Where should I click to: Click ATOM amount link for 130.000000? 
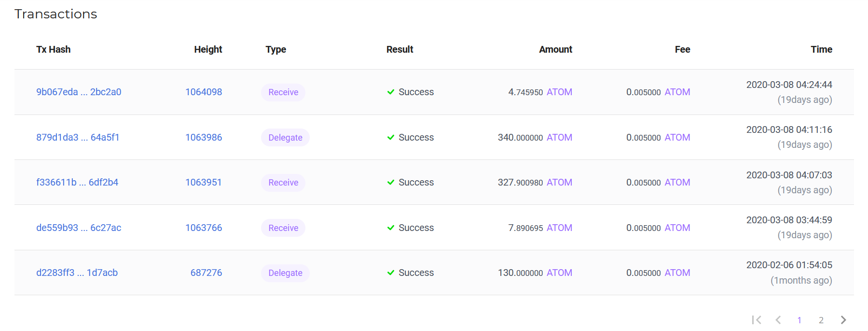tap(559, 273)
